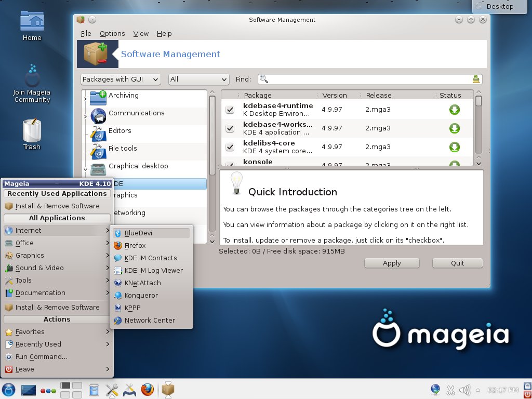Image resolution: width=532 pixels, height=399 pixels.
Task: Open the View menu
Action: [141, 34]
